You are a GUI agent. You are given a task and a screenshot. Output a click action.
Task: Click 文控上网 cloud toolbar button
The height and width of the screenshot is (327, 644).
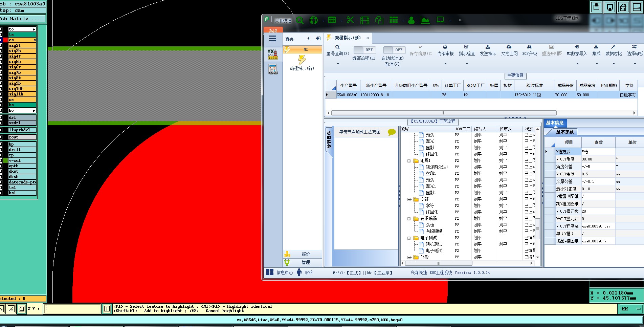(x=509, y=50)
